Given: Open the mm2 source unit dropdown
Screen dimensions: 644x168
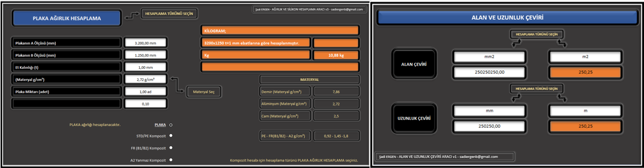Looking at the screenshot, I should pyautogui.click(x=489, y=57).
